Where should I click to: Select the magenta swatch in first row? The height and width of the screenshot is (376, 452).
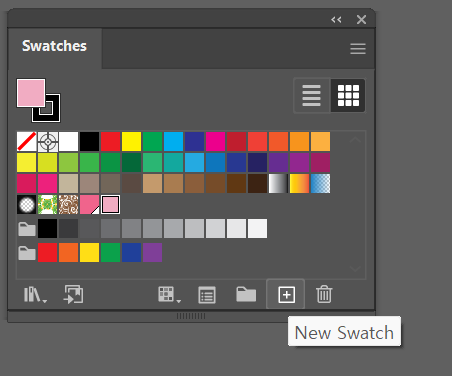coord(216,142)
